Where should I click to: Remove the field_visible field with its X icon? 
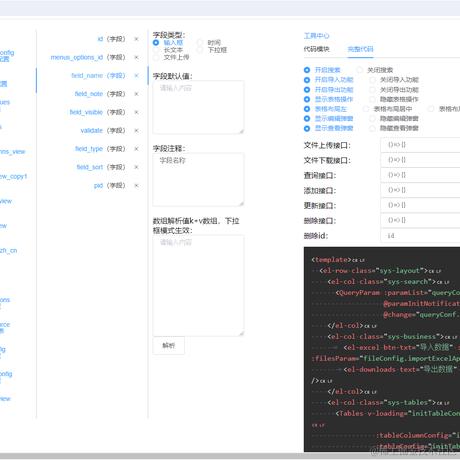tap(136, 112)
